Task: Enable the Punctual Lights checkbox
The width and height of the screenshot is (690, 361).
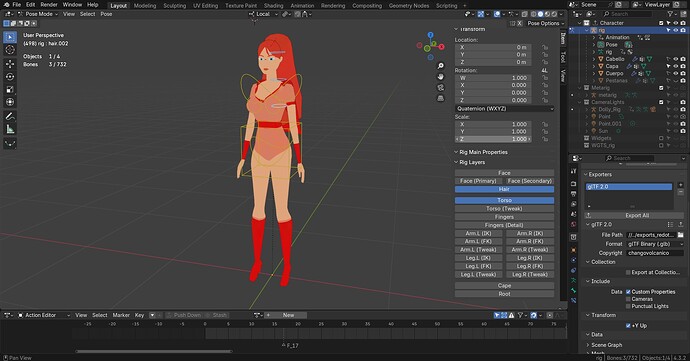Action: [x=628, y=306]
